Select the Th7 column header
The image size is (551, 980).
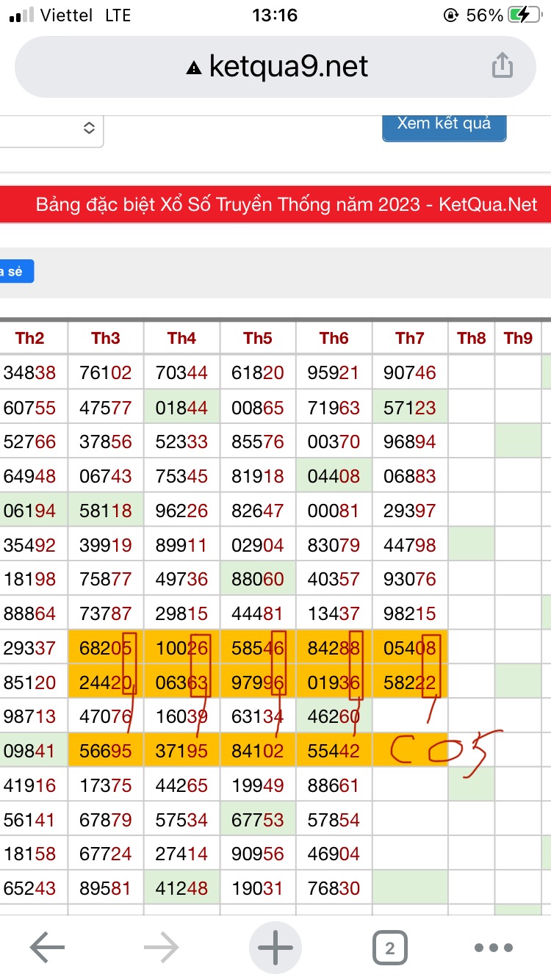(x=410, y=338)
